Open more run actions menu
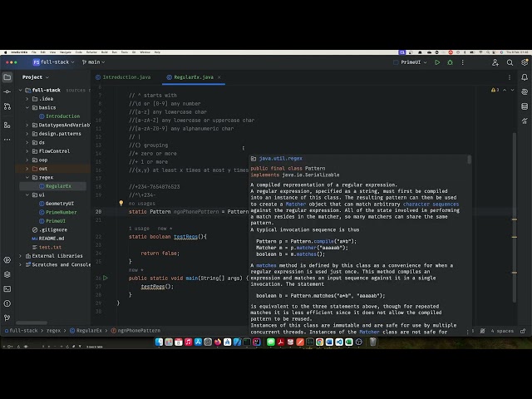 pos(462,62)
